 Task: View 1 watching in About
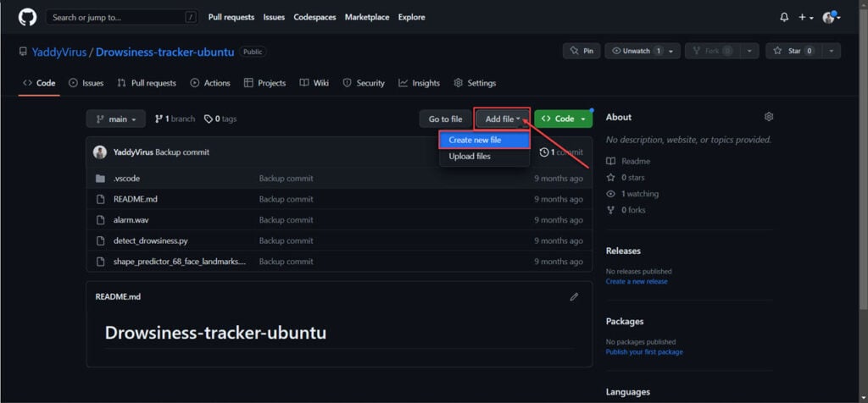(x=632, y=194)
